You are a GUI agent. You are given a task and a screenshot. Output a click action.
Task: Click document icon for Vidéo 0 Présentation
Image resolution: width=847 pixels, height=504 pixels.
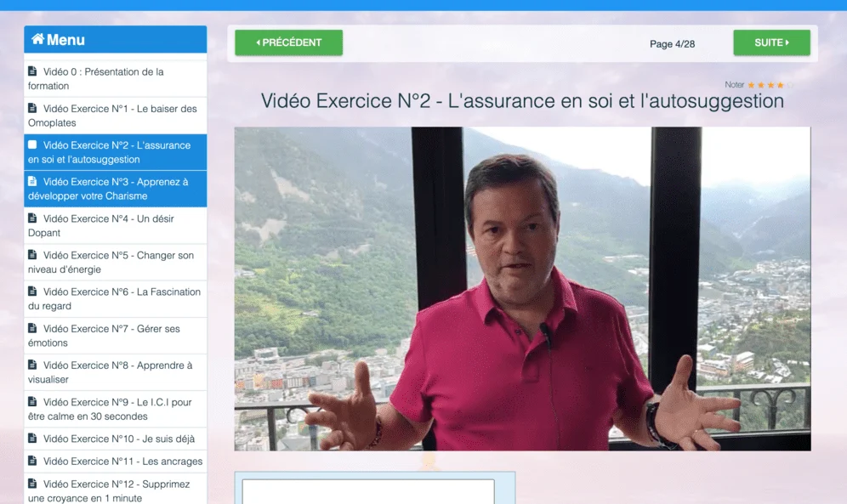coord(32,71)
